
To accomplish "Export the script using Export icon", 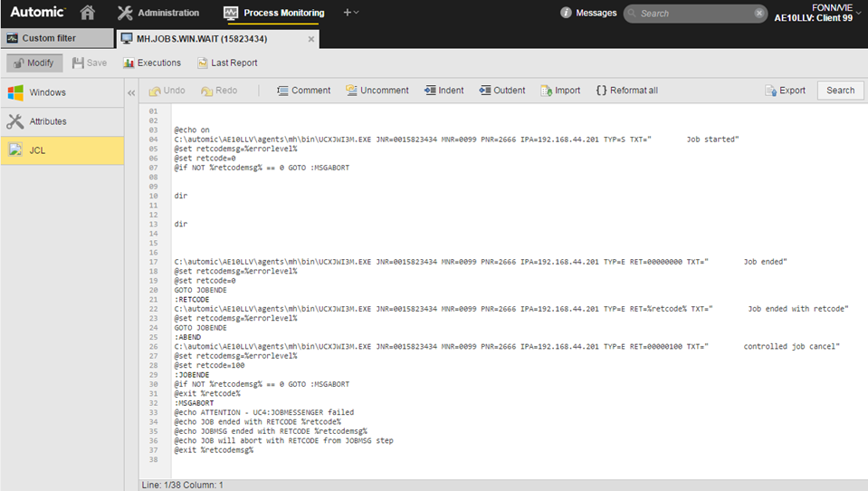I will coord(785,91).
